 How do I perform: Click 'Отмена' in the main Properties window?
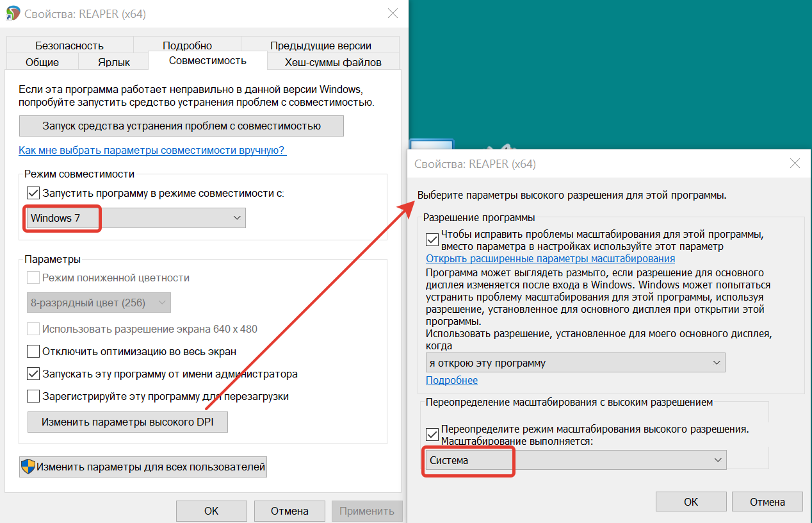(x=289, y=511)
